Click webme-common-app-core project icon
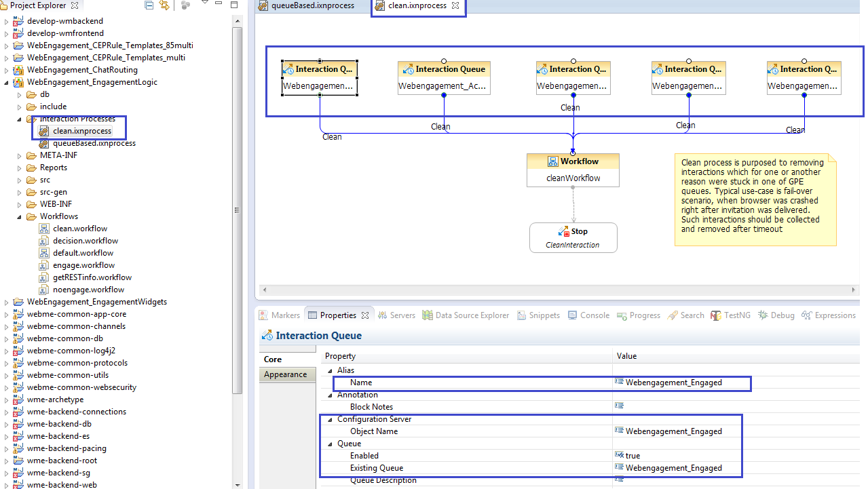The image size is (868, 489). click(x=18, y=314)
